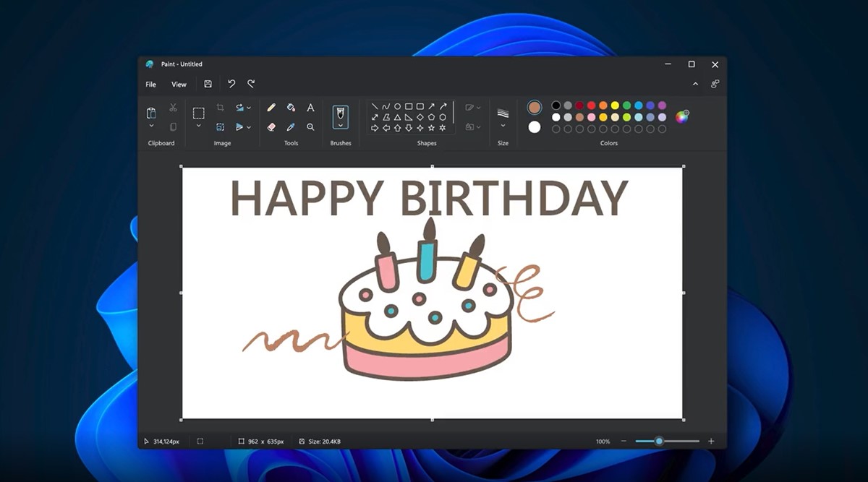Select the Text tool

[x=310, y=107]
